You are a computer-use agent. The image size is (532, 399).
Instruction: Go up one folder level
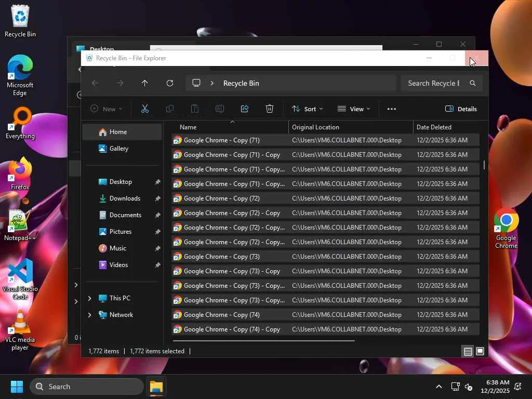pyautogui.click(x=144, y=83)
